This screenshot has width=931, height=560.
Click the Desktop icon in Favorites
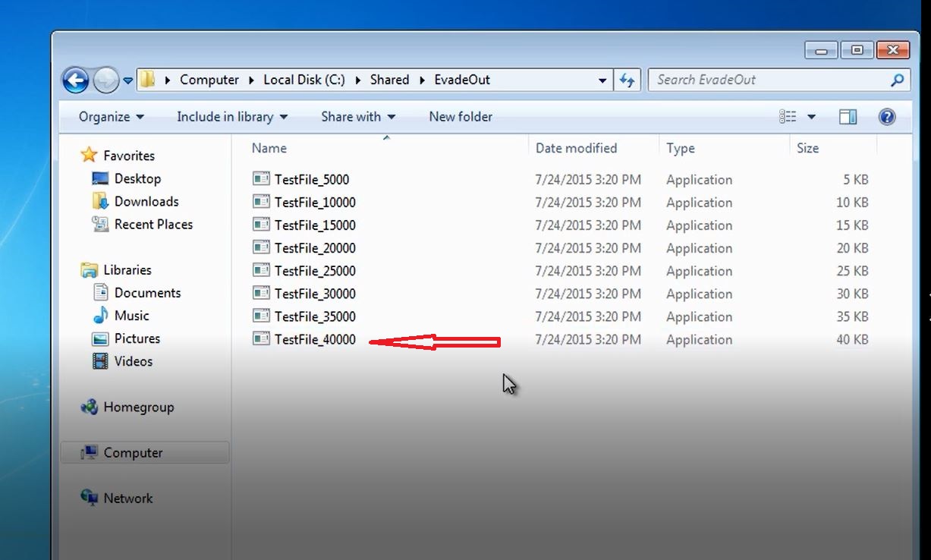click(100, 179)
